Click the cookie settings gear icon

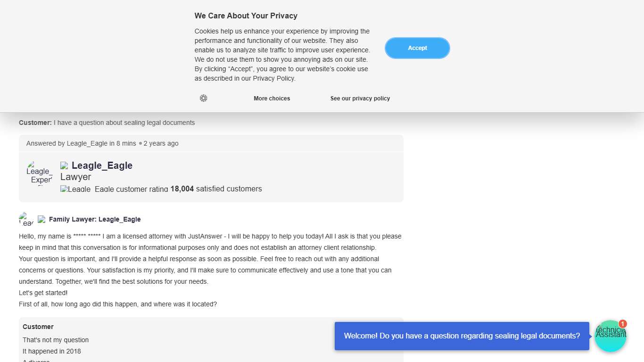(x=203, y=98)
